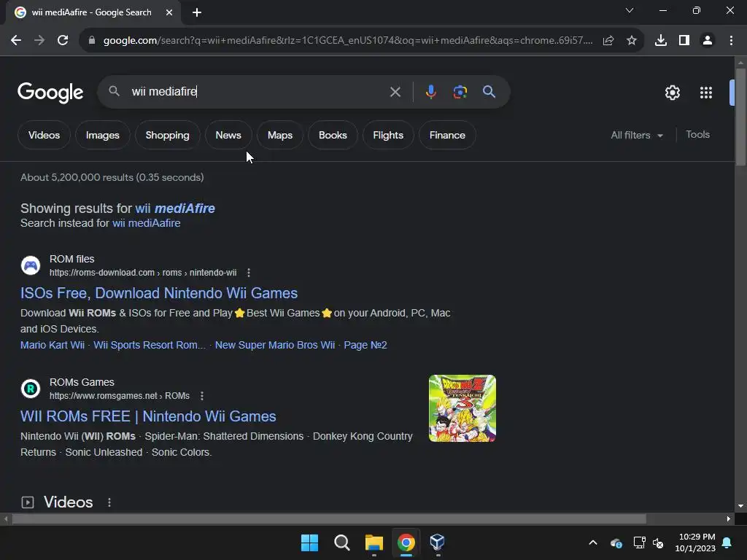The width and height of the screenshot is (747, 560).
Task: Open VirtualBox from taskbar
Action: coord(438,542)
